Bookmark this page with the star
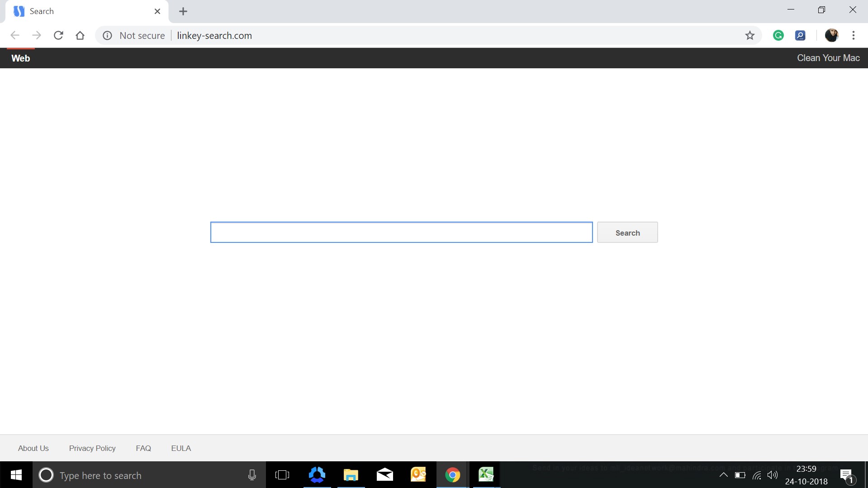 [x=750, y=35]
